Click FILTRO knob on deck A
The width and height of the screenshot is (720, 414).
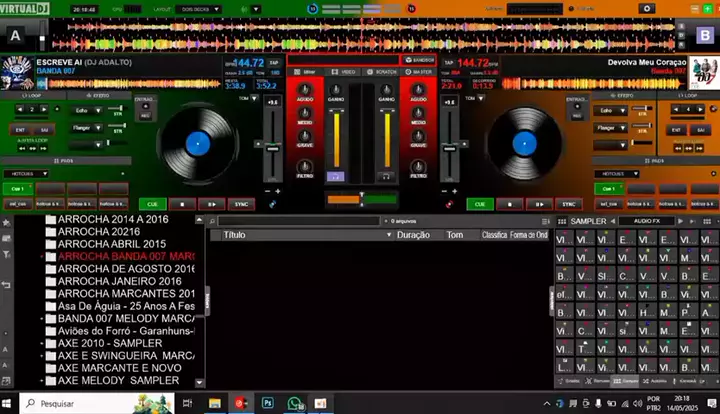(305, 166)
